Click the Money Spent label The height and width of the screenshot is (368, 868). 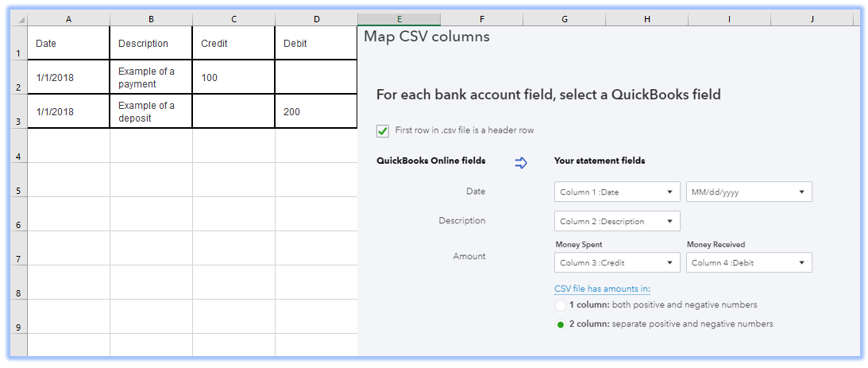click(x=578, y=245)
